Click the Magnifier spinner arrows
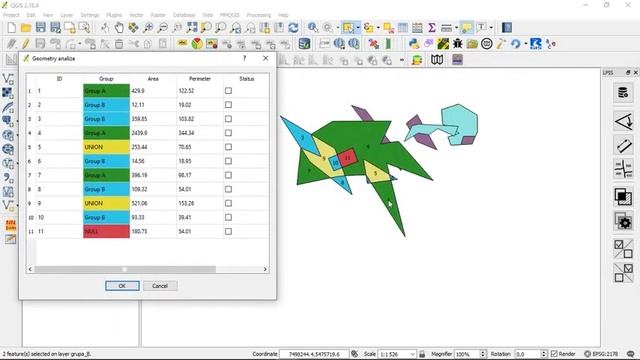This screenshot has width=640, height=360. pyautogui.click(x=483, y=354)
